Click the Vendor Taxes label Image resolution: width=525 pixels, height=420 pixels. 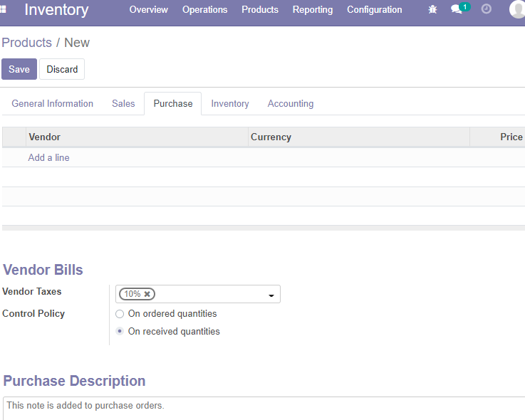pos(32,291)
